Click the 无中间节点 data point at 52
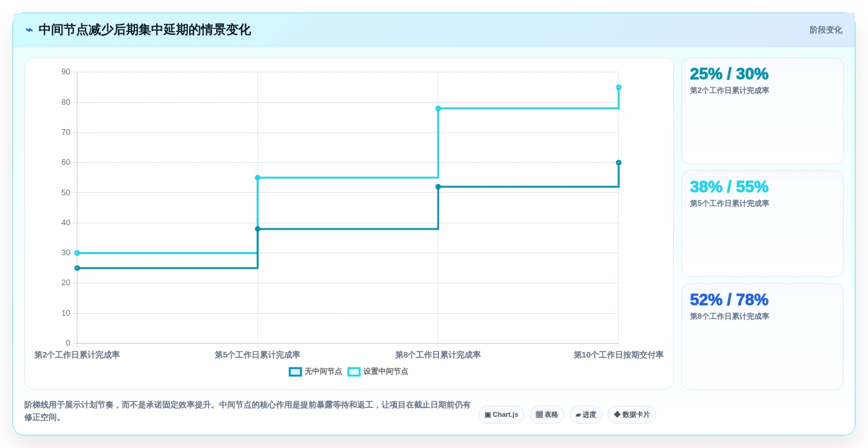The height and width of the screenshot is (448, 868). (x=438, y=187)
